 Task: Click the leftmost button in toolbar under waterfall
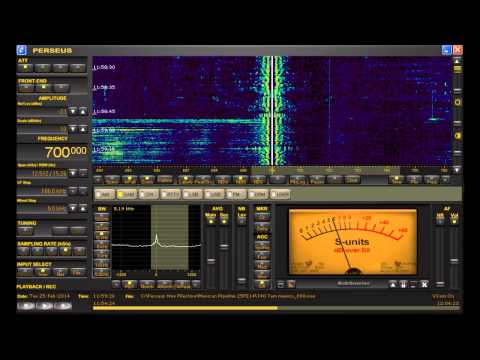point(98,180)
